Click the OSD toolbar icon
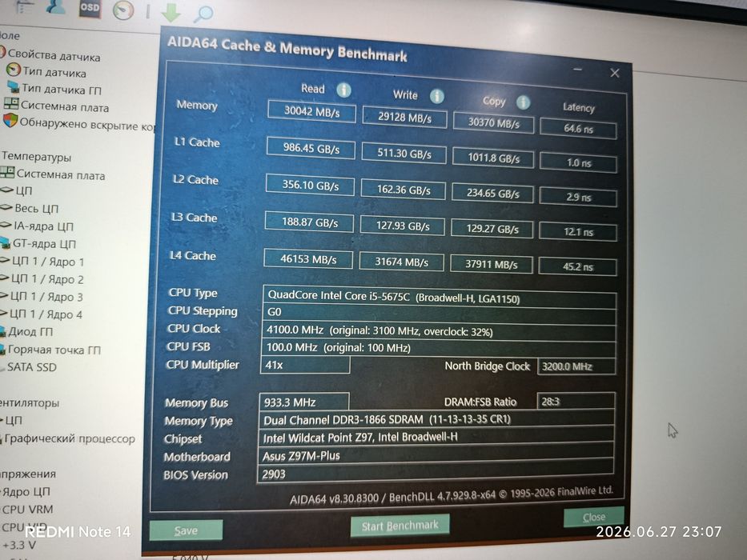This screenshot has width=747, height=560. (x=90, y=8)
